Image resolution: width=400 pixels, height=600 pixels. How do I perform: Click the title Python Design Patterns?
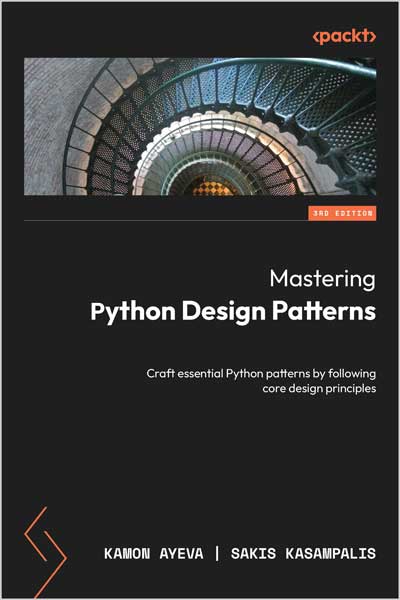[233, 312]
